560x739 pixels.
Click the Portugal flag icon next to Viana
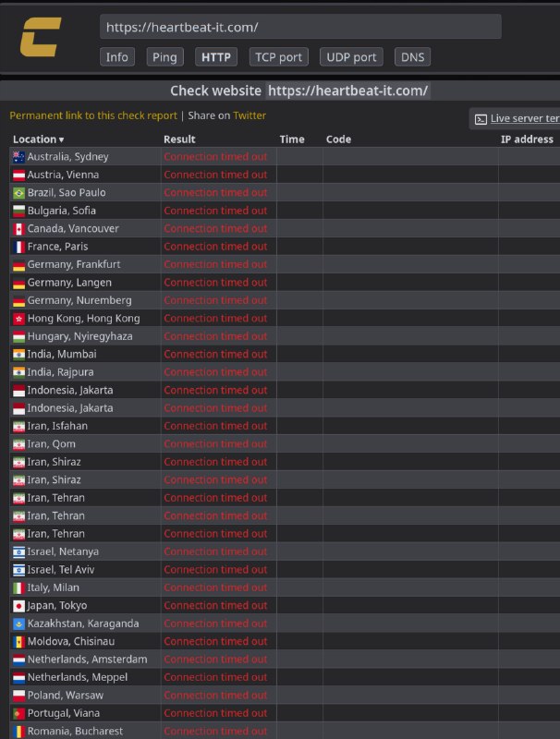tap(18, 713)
